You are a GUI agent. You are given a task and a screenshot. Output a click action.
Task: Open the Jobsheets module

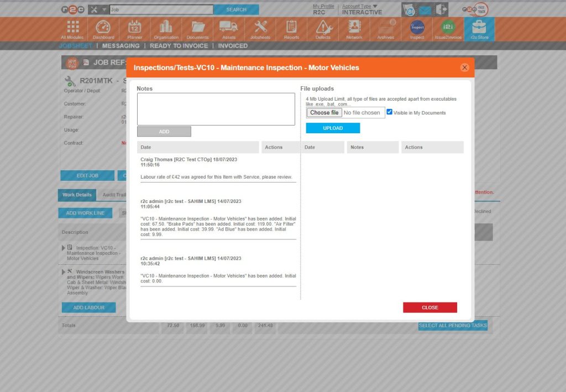click(260, 28)
